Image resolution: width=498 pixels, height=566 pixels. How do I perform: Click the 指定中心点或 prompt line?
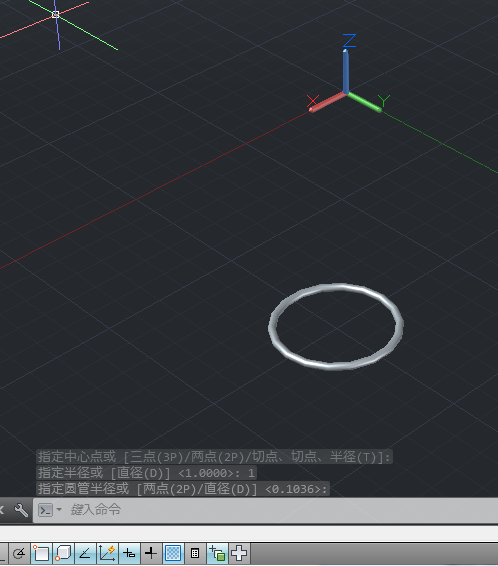pyautogui.click(x=214, y=457)
